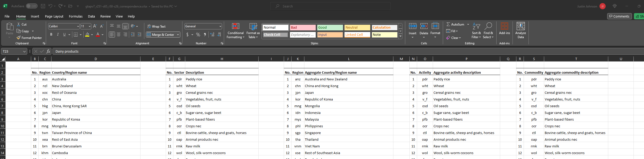
Task: Click the Increase Font Size icon
Action: tap(95, 26)
